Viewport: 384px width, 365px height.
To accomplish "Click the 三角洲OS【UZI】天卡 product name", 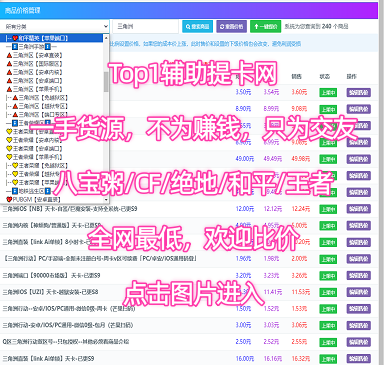I will tap(50, 292).
